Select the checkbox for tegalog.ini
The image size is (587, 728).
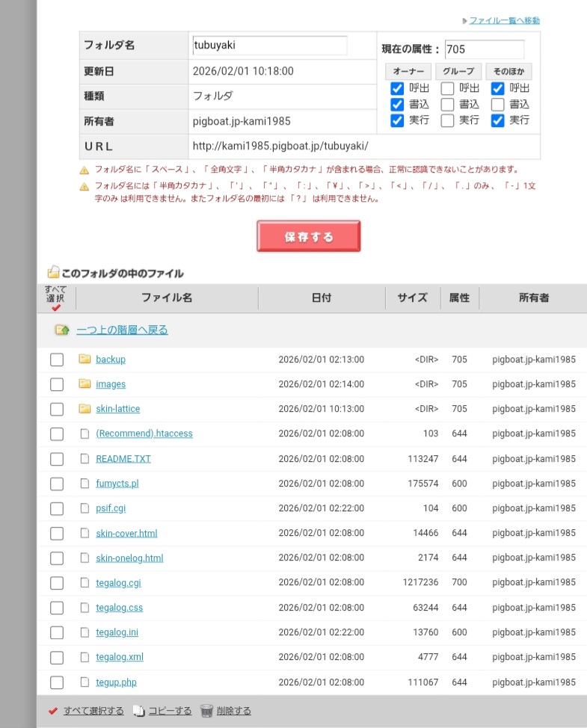(57, 632)
